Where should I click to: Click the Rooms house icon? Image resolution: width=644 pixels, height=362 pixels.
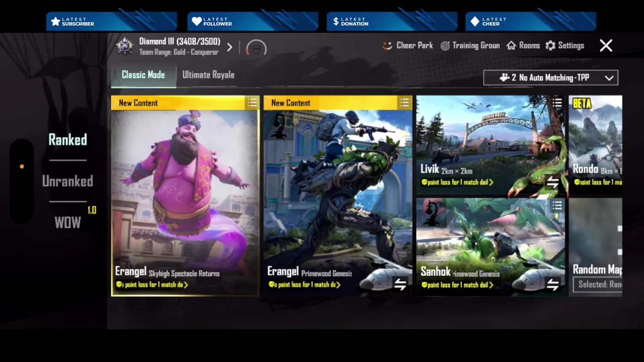pyautogui.click(x=511, y=46)
